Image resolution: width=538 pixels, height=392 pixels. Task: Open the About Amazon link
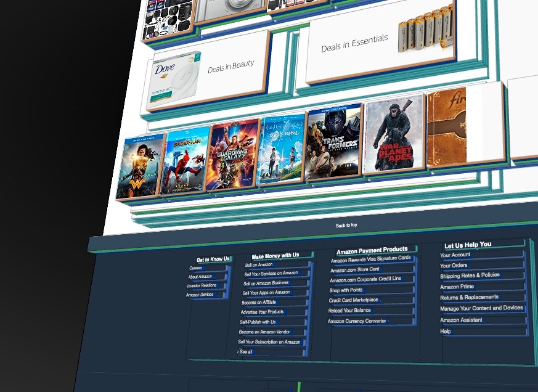coord(200,277)
